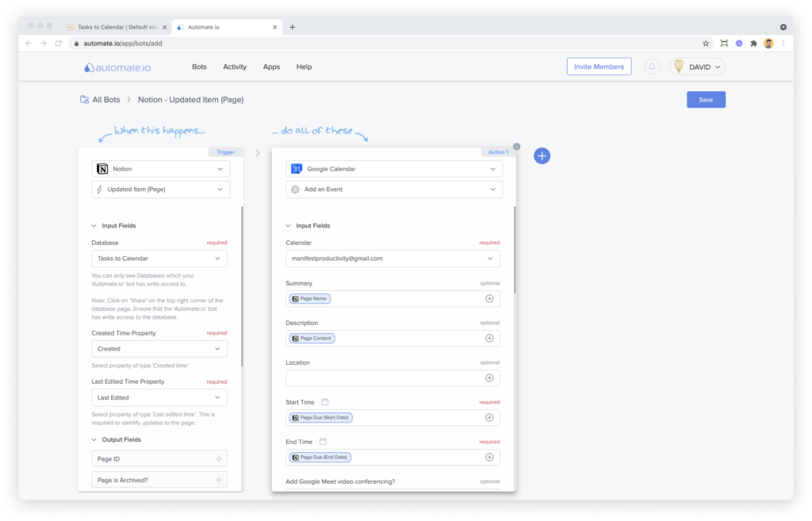Open browser extensions puzzle icon

[753, 44]
